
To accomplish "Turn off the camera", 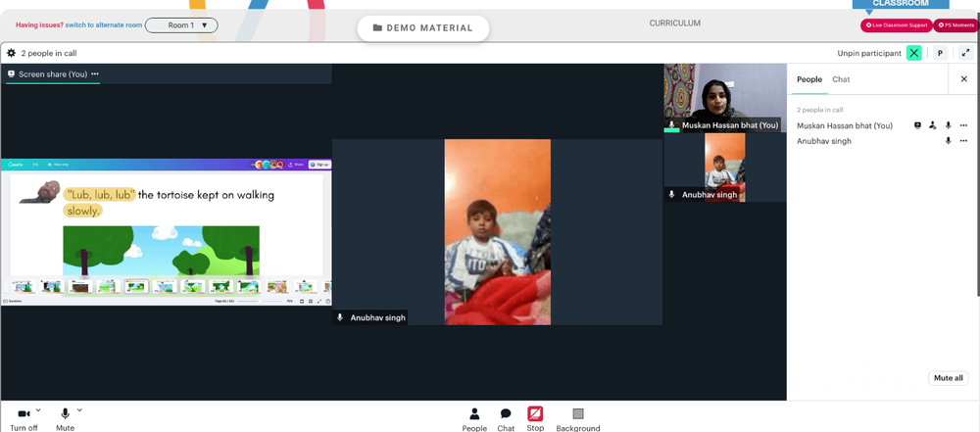I will point(24,418).
